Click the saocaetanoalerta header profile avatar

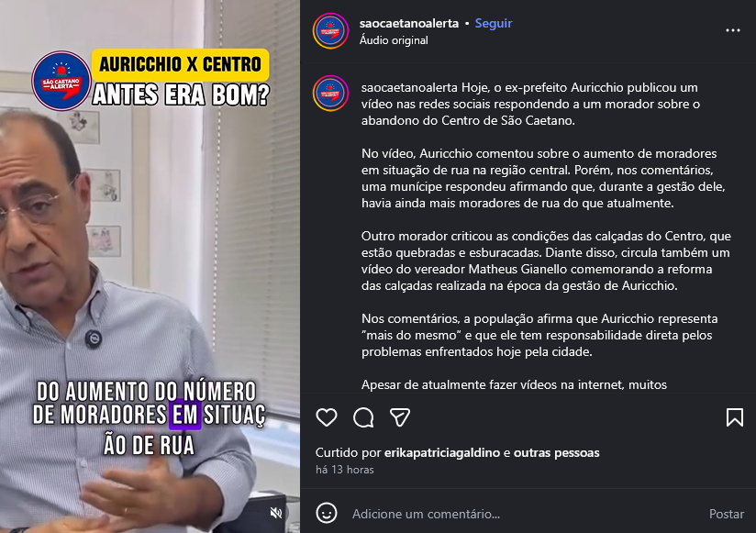click(330, 31)
